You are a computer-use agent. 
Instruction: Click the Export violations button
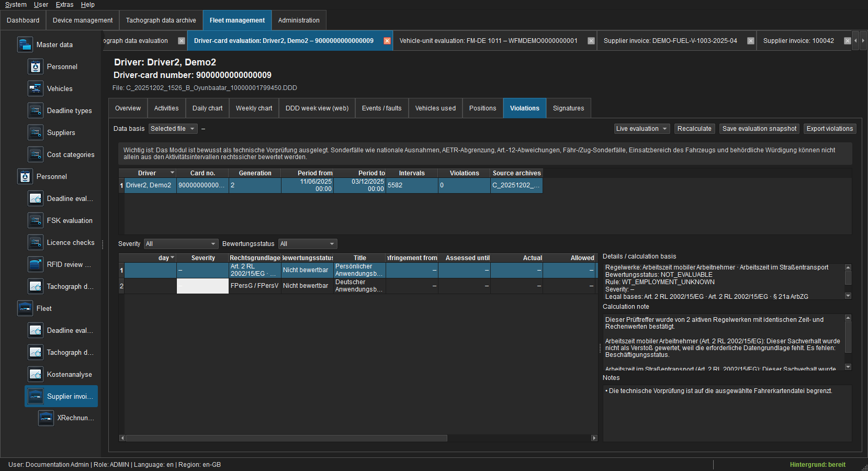830,129
